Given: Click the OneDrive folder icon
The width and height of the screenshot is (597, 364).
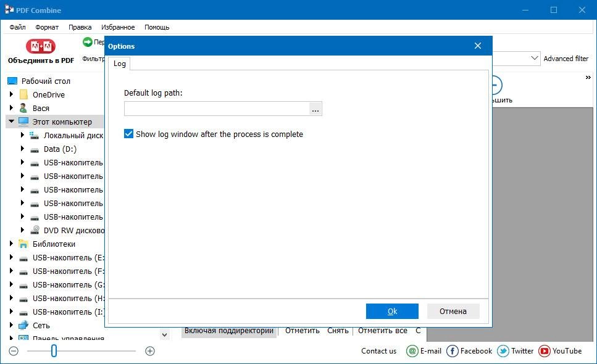Looking at the screenshot, I should point(23,94).
